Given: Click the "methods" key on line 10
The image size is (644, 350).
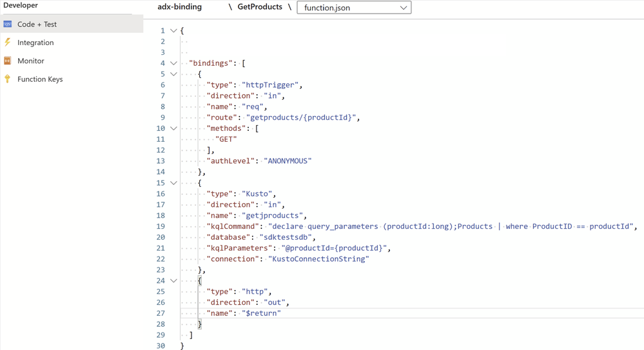Looking at the screenshot, I should (x=226, y=128).
